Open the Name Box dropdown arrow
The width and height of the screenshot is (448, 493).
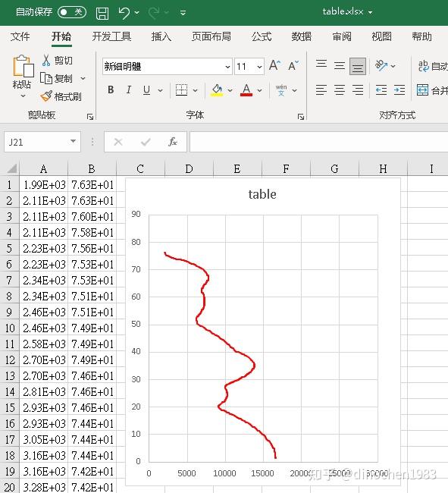pos(74,141)
